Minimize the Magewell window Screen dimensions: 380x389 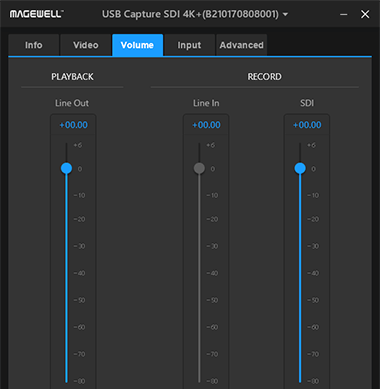[344, 14]
